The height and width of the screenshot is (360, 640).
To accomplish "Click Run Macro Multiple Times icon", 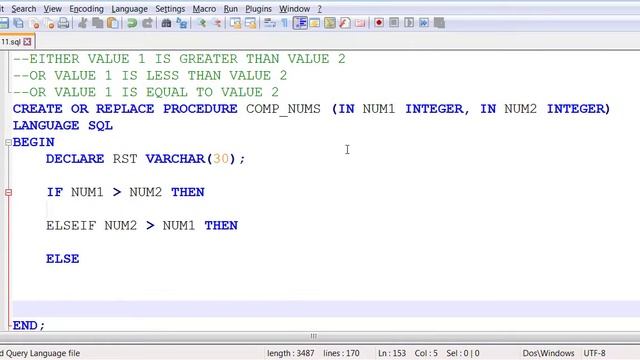I will tap(424, 23).
